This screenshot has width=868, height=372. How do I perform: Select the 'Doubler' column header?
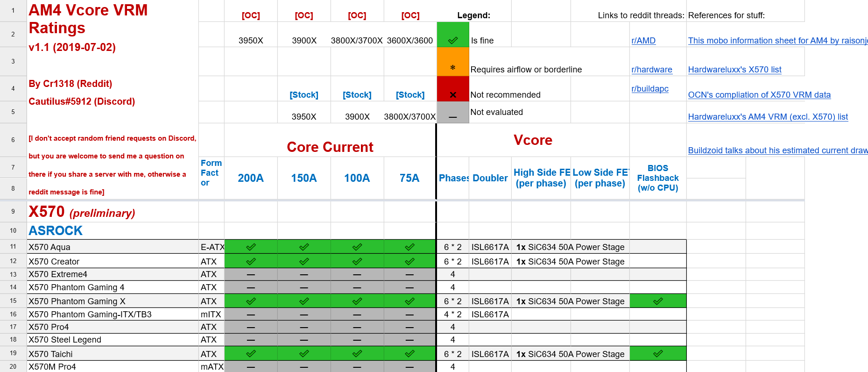point(490,178)
